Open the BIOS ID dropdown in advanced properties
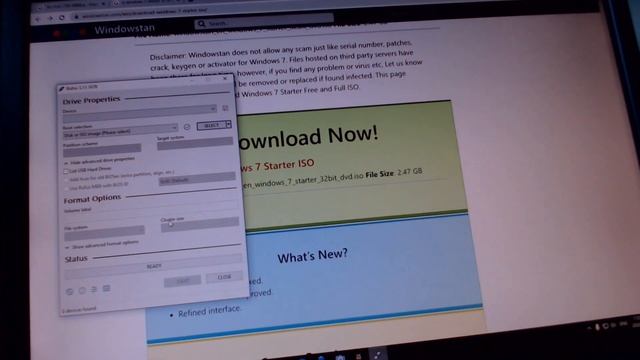 coord(197,179)
